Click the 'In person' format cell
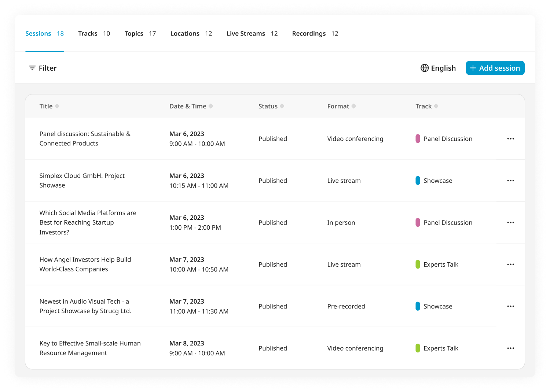This screenshot has width=550, height=392. 341,223
